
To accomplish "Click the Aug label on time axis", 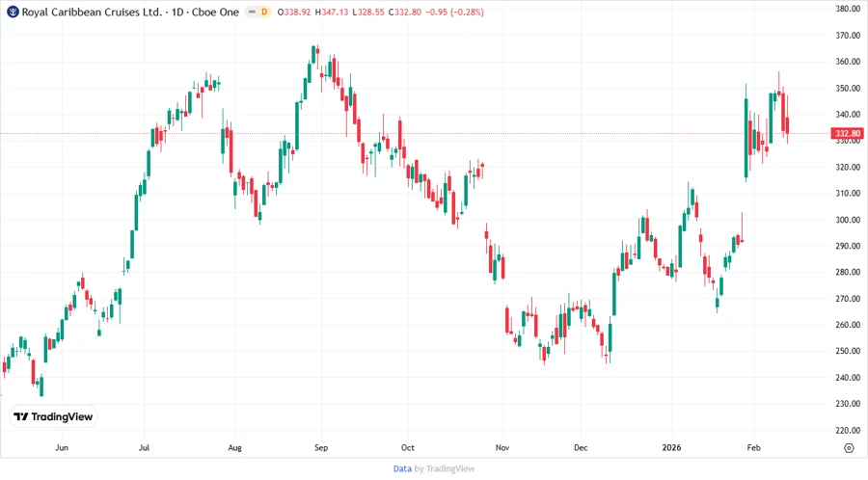I will point(234,447).
